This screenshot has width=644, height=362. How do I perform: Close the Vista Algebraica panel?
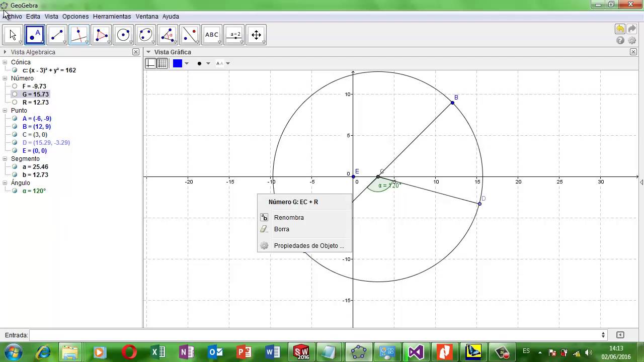(x=136, y=52)
